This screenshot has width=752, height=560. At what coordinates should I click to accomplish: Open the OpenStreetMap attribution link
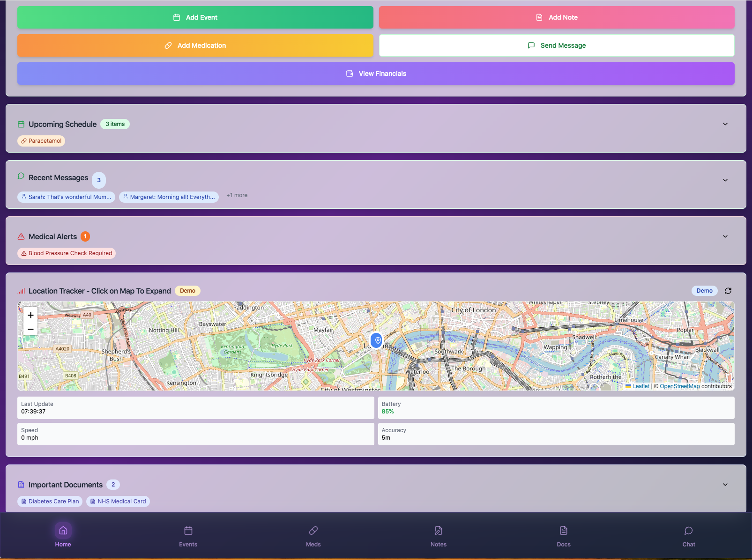pos(679,386)
